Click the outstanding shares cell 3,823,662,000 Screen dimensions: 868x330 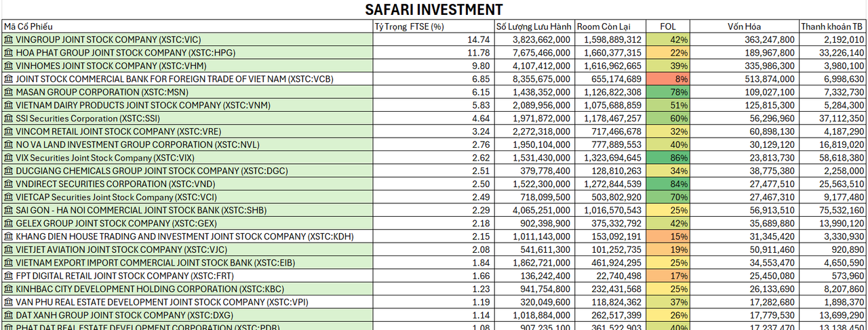(534, 40)
